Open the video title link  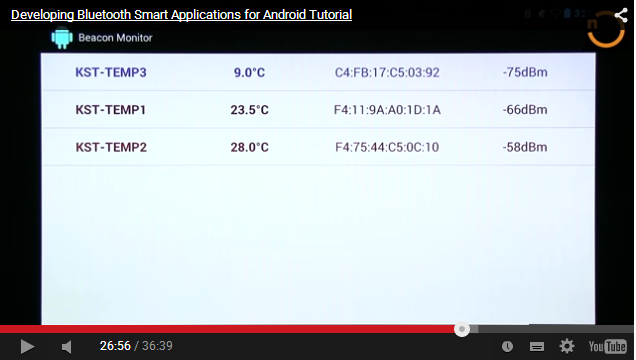click(181, 15)
